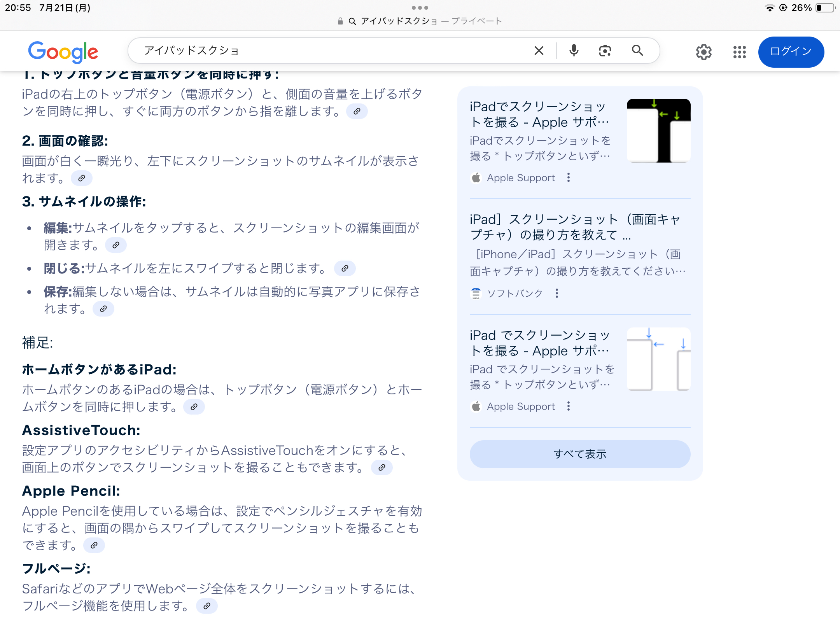Start voice search with the microphone icon
The image size is (840, 630).
574,51
